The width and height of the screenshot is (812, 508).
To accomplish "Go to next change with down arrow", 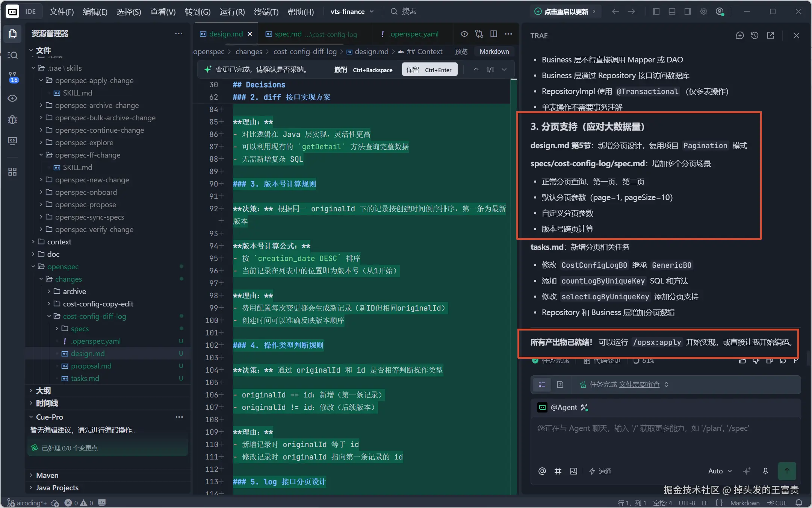I will click(x=504, y=70).
